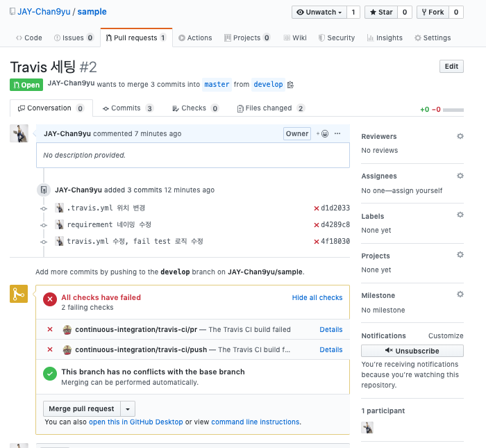The width and height of the screenshot is (486, 448).
Task: Click the Travis CI avatar on pr check
Action: pos(67,329)
